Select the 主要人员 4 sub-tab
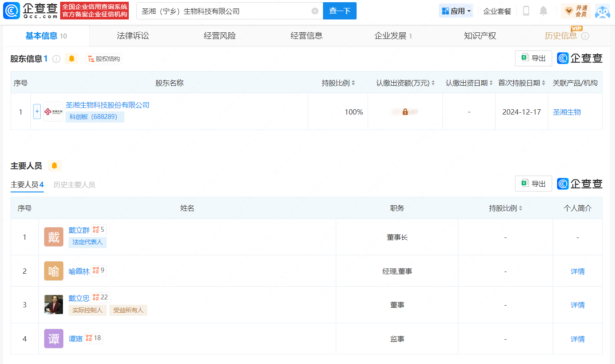 tap(27, 184)
